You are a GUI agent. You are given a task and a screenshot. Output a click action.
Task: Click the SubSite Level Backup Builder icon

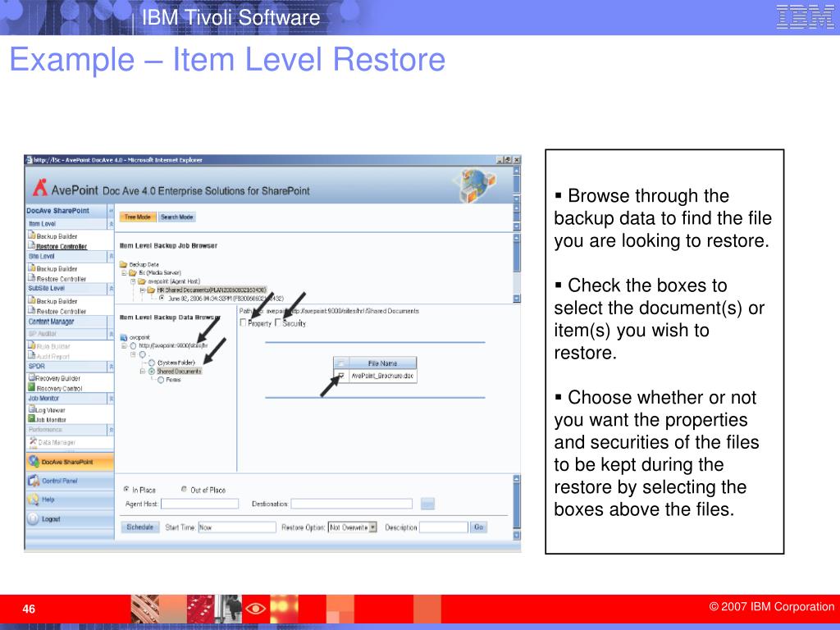[x=32, y=300]
